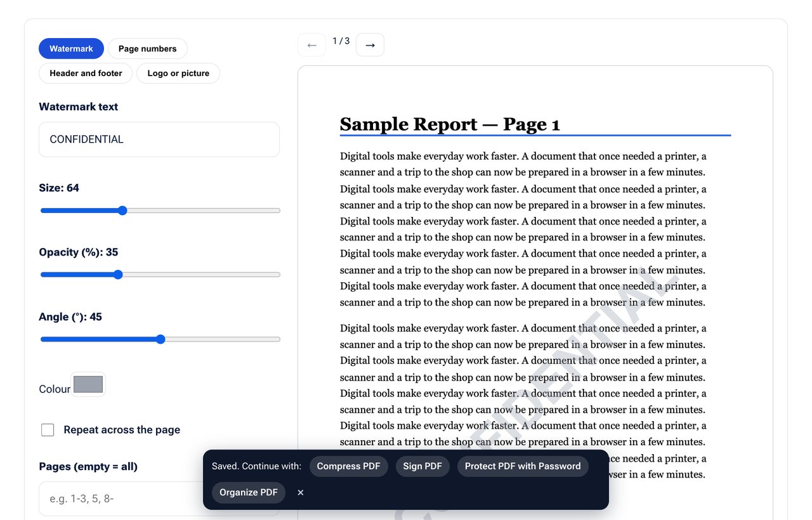Dismiss the Saved notification with the ×

pos(301,493)
